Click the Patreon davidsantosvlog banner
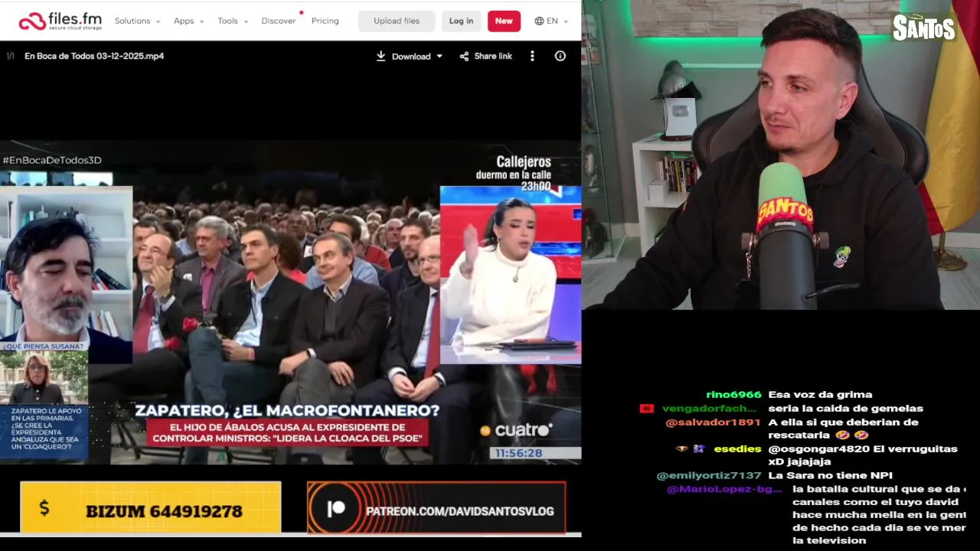Image resolution: width=980 pixels, height=551 pixels. click(436, 507)
